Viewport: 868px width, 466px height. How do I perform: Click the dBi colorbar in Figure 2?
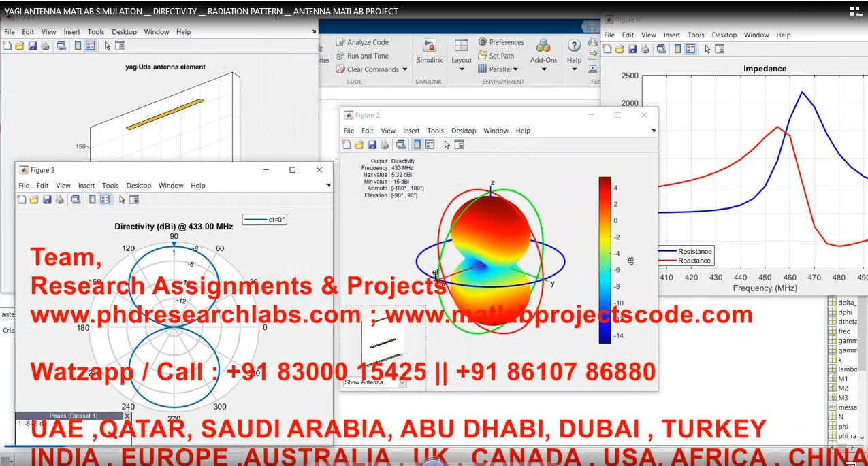605,260
